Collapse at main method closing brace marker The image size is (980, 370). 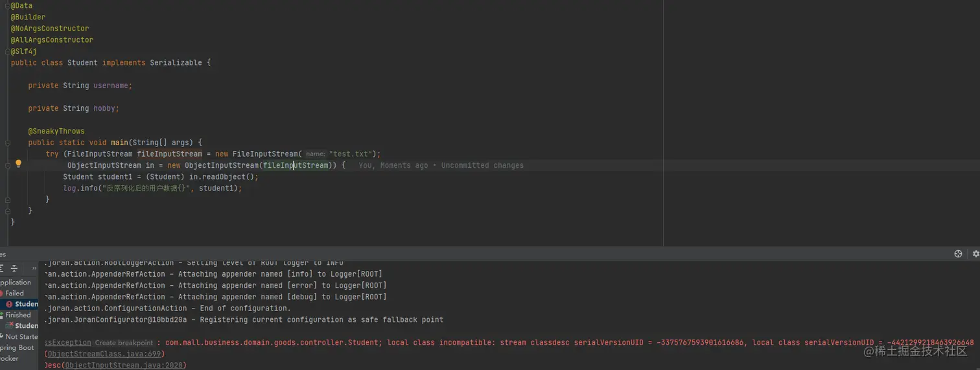click(8, 211)
